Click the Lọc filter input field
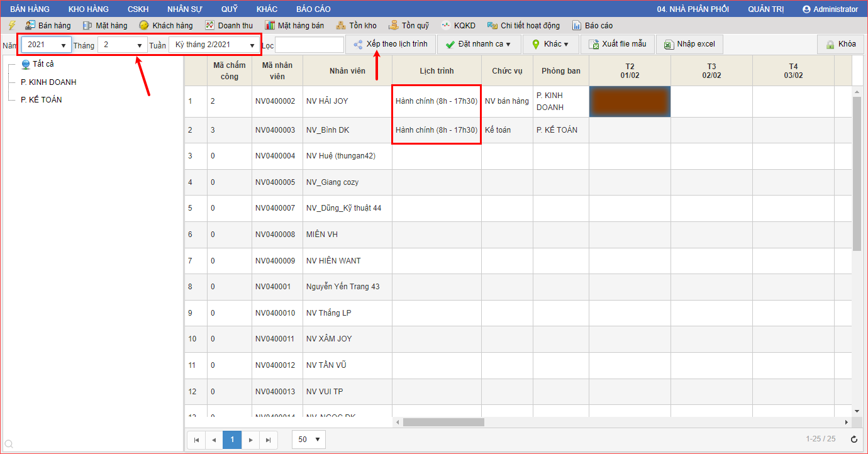Screen dimensions: 868x454 tap(309, 45)
